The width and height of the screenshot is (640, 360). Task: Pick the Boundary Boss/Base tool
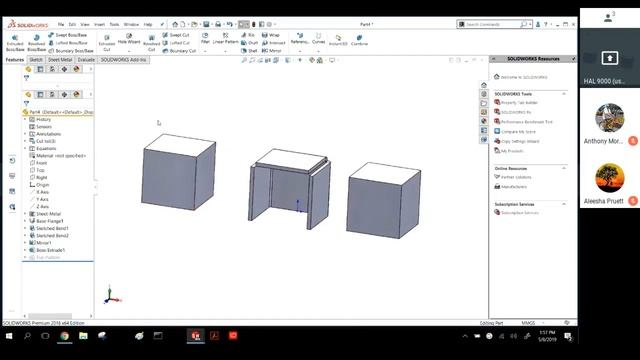click(x=71, y=51)
